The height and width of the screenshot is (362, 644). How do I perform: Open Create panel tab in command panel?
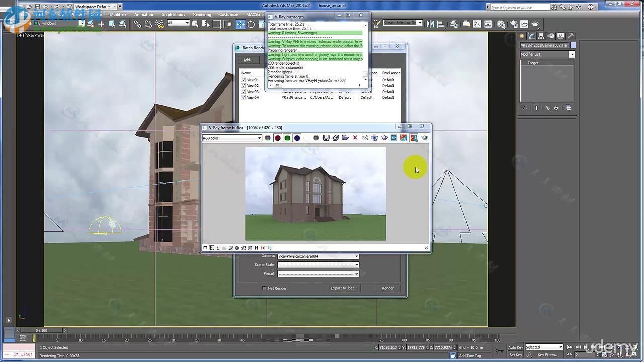point(522,36)
